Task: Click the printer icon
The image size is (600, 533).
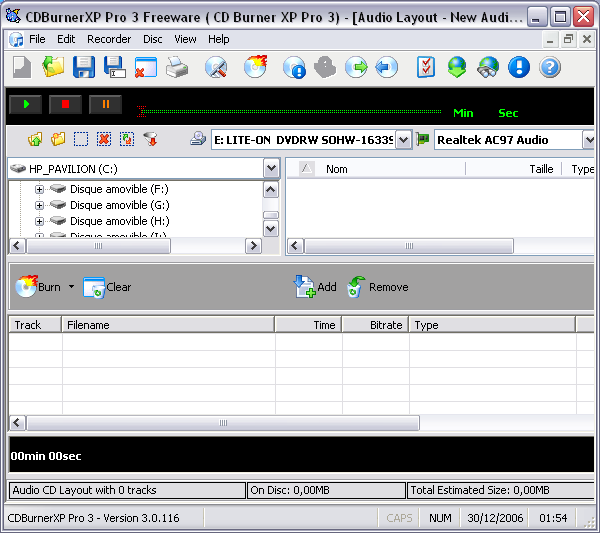Action: point(177,67)
